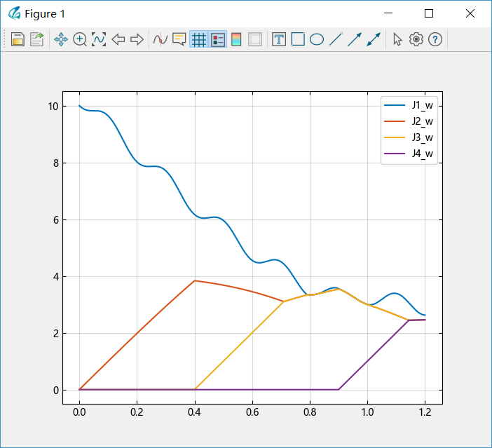Select the ellipse shape tool

tap(317, 39)
